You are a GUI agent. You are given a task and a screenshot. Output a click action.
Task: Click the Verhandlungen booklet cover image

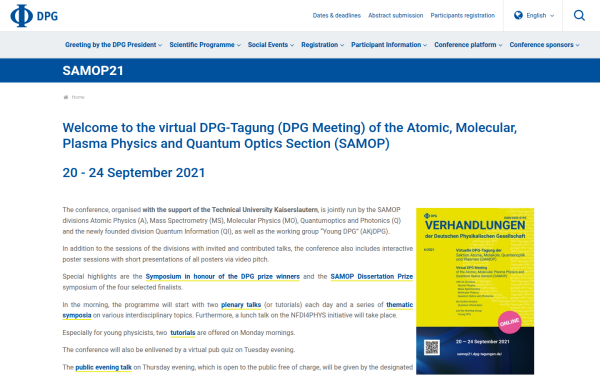[475, 291]
